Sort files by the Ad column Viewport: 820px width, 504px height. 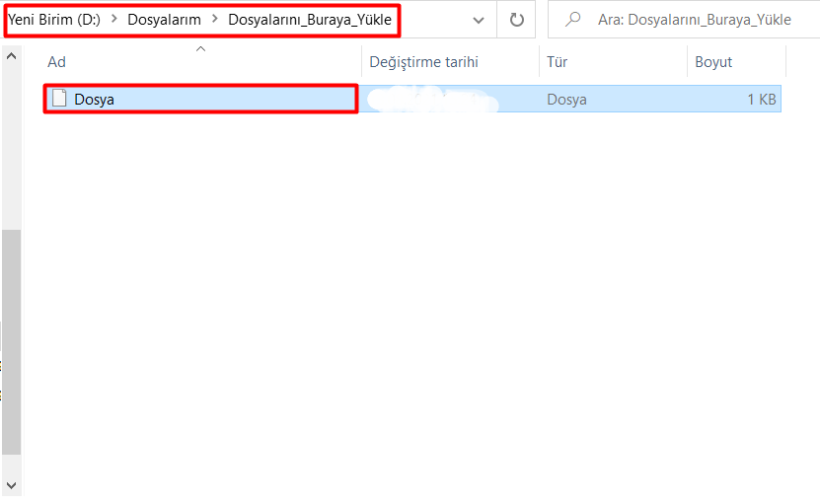tap(57, 62)
